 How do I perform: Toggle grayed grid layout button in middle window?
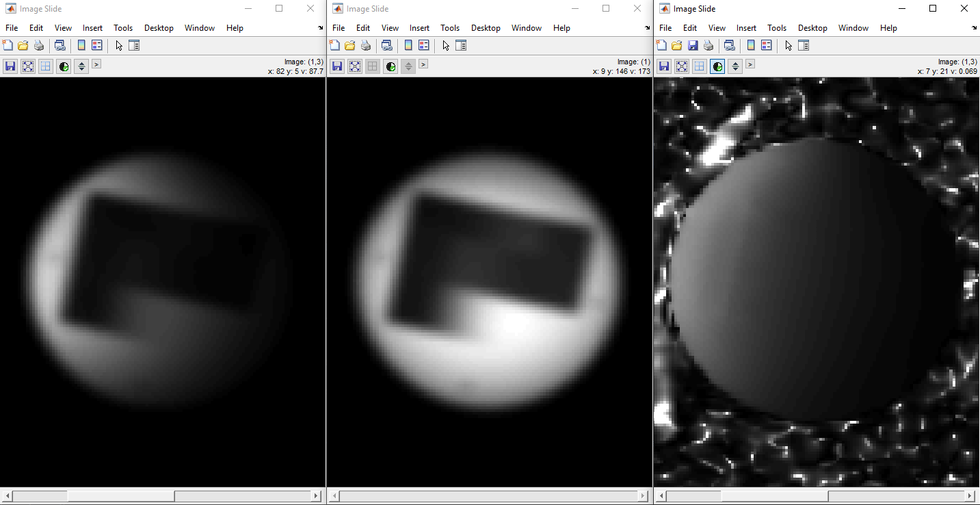tap(373, 66)
